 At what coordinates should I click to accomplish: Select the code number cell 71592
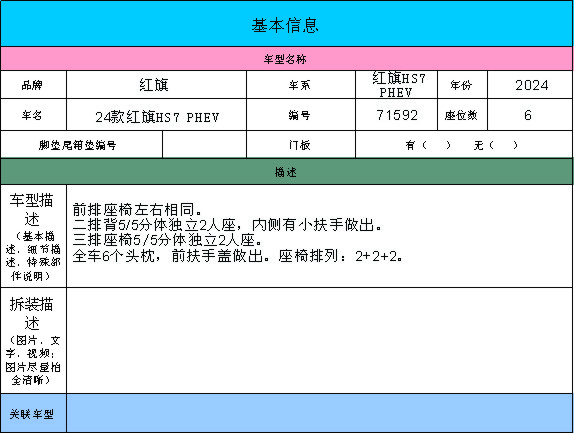396,115
